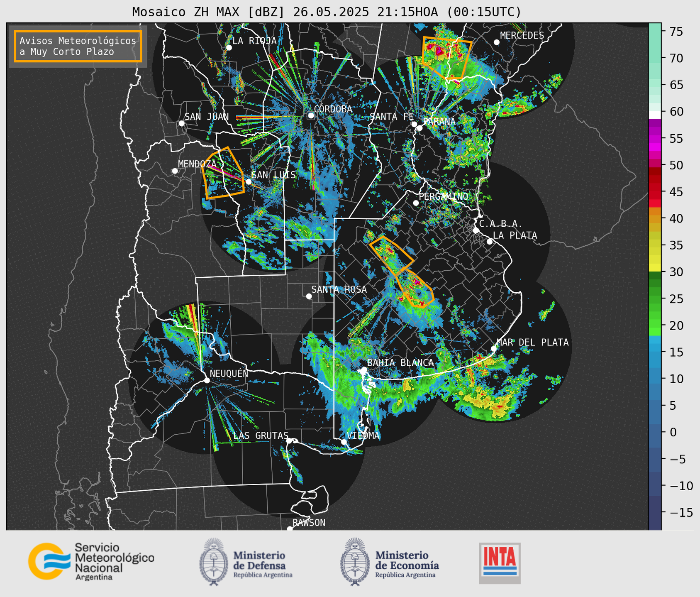
Task: Click the San Juan city marker dot
Action: pos(181,123)
